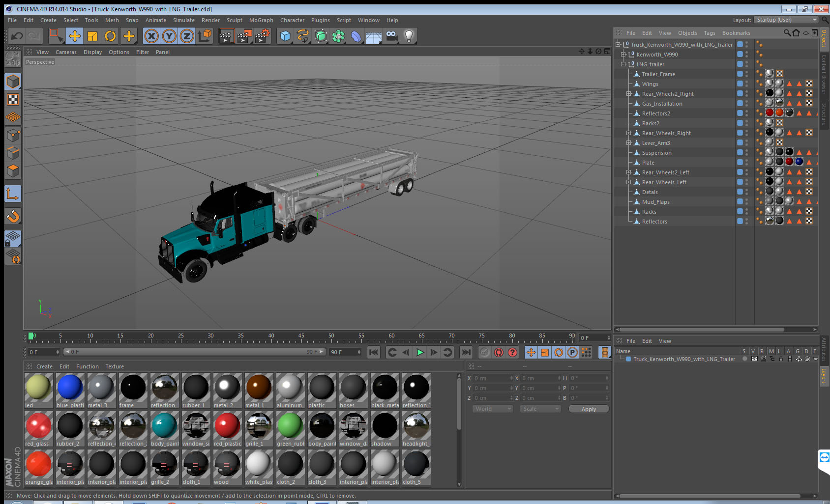This screenshot has width=830, height=504.
Task: Click the X position input field
Action: coord(493,378)
